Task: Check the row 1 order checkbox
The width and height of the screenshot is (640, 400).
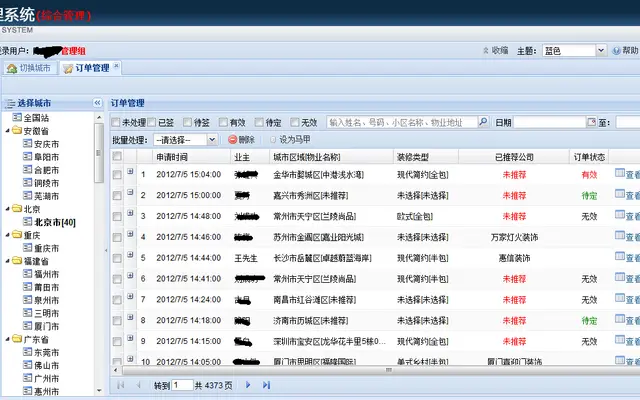Action: pyautogui.click(x=117, y=175)
